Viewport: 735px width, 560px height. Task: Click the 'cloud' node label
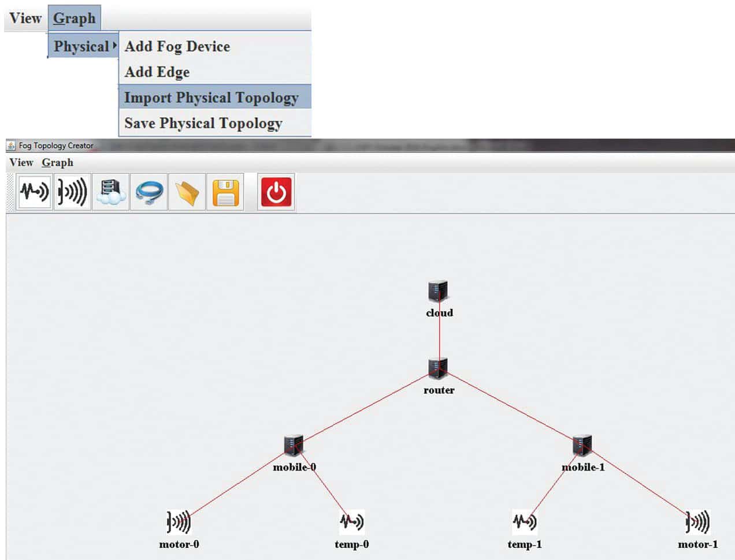(439, 313)
